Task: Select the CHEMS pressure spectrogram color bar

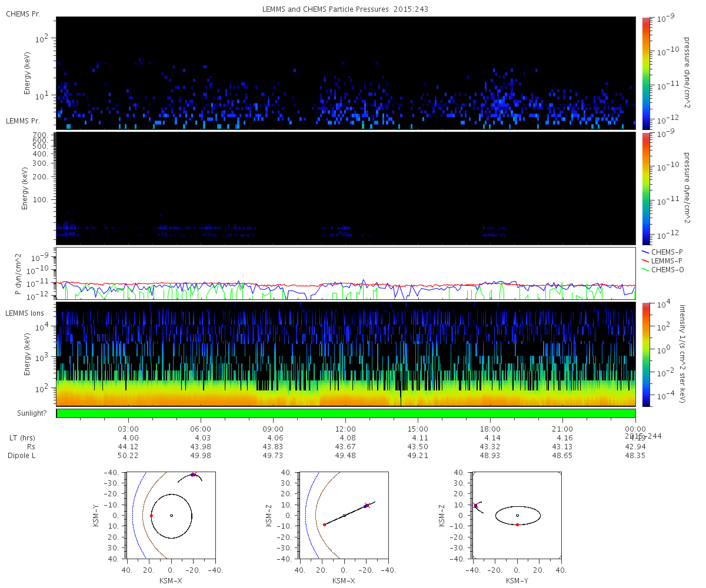Action: (x=646, y=73)
